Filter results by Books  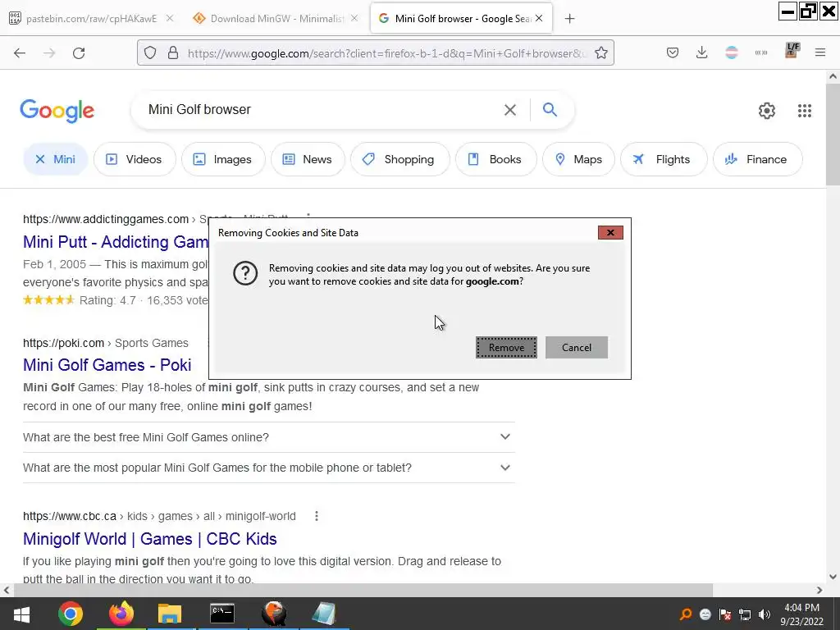(x=495, y=159)
